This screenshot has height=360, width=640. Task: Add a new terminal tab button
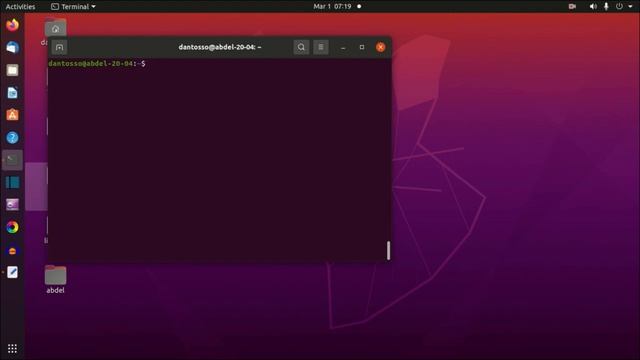pyautogui.click(x=59, y=47)
